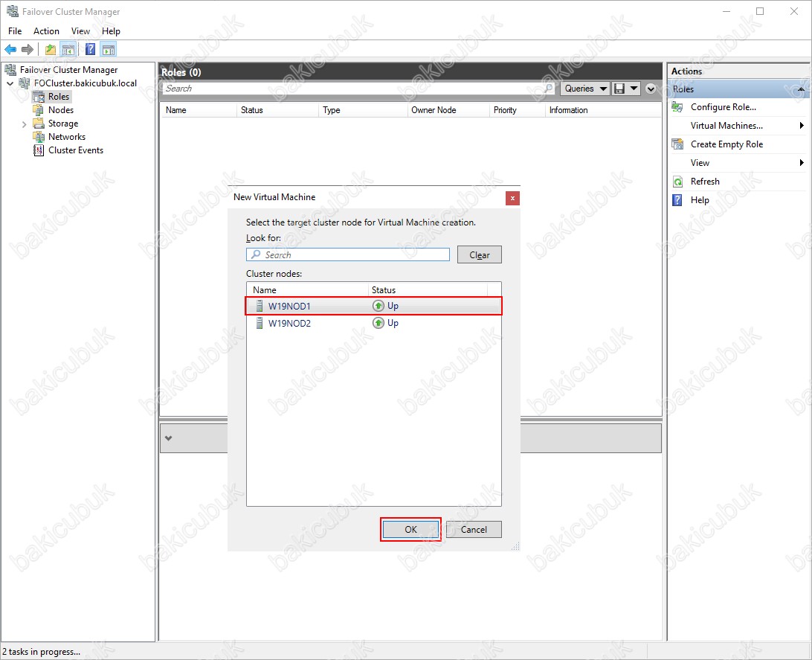This screenshot has width=812, height=660.
Task: Click the Up one level folder icon
Action: pos(51,49)
